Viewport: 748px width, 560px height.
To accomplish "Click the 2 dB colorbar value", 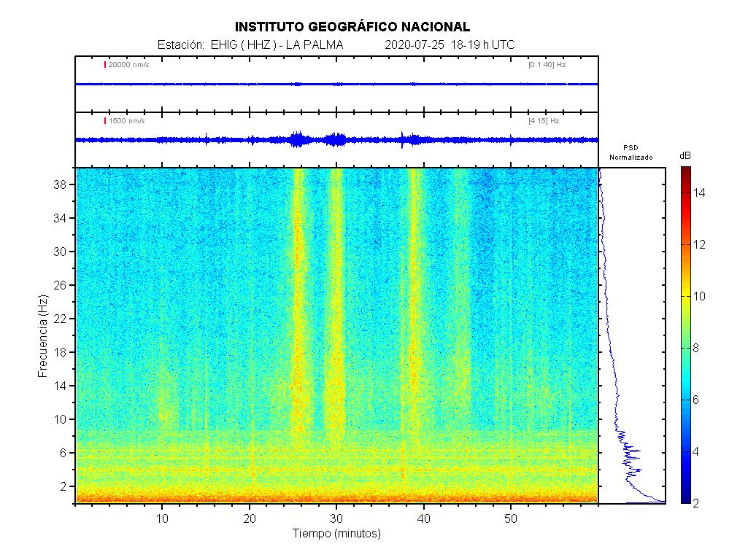I will coord(696,503).
